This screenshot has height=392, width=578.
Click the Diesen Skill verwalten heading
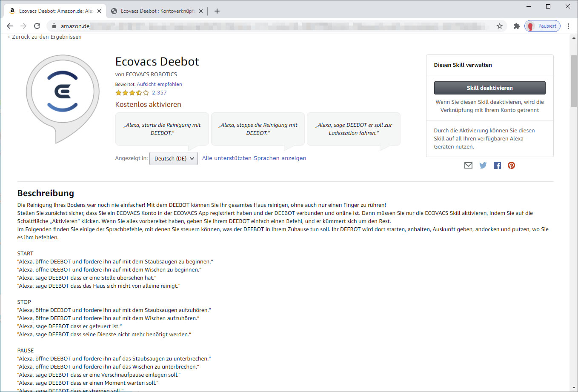click(x=463, y=65)
